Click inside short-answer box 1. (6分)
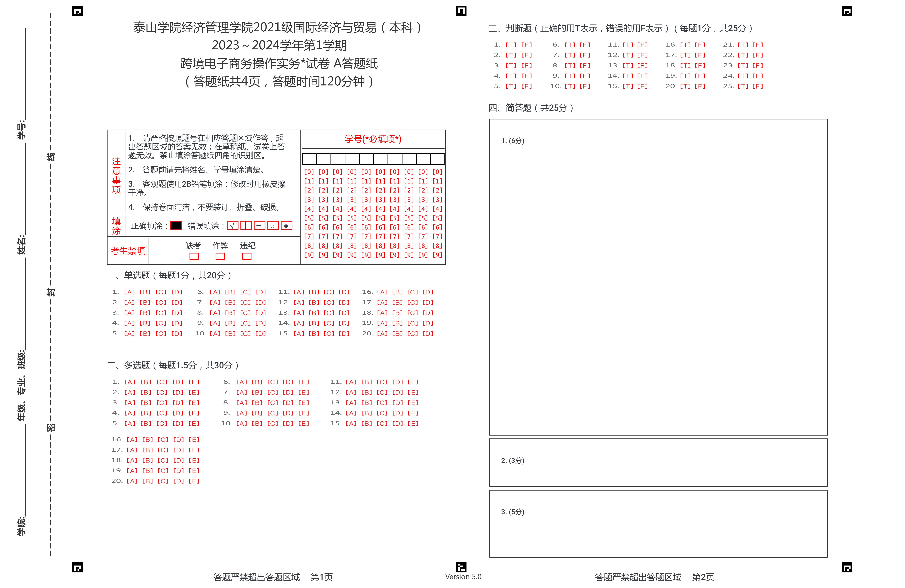Image resolution: width=905 pixels, height=588 pixels. click(658, 277)
